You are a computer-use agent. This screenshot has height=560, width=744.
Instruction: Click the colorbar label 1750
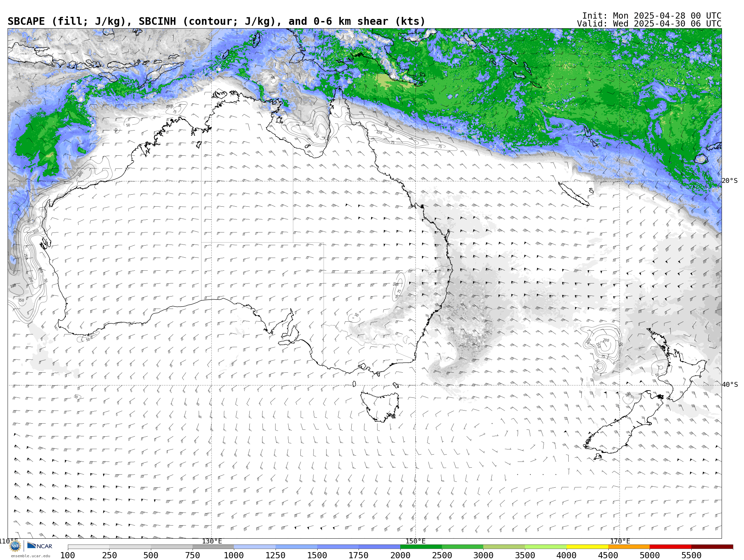point(359,556)
